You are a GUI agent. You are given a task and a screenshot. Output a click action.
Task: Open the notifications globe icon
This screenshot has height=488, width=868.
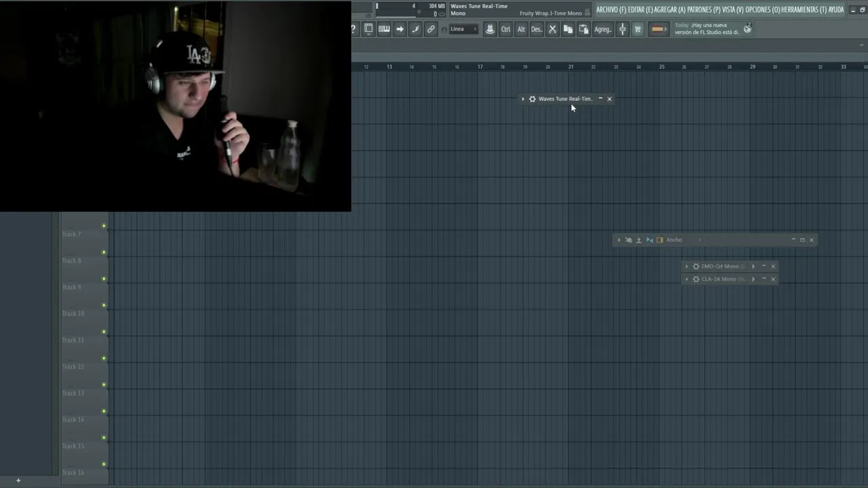747,28
